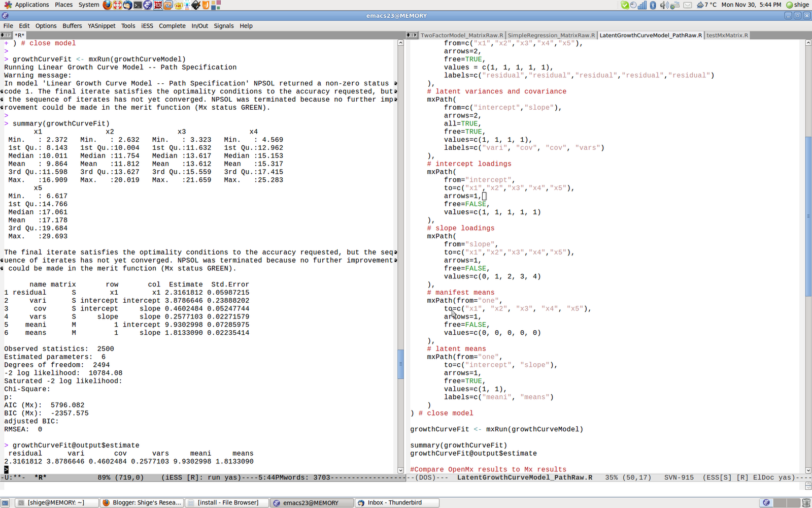
Task: Select the LatentGrowthCurveModel_PathRaw.R tab
Action: (x=651, y=35)
